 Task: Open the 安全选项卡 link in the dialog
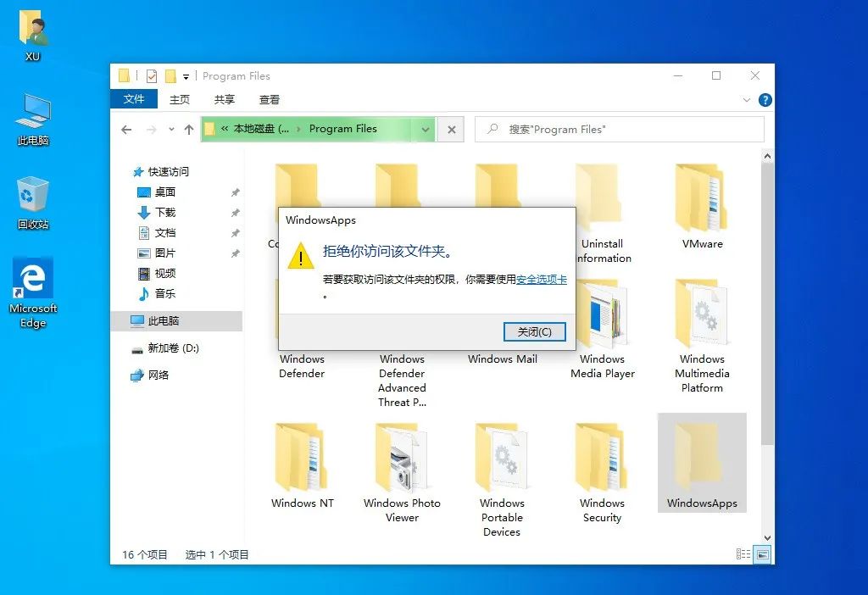541,280
